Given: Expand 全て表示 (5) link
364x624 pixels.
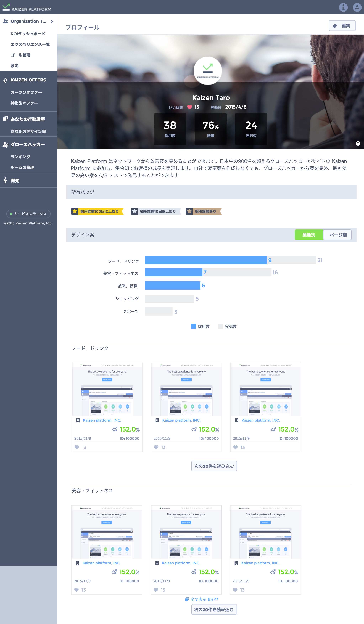Looking at the screenshot, I should (x=202, y=599).
